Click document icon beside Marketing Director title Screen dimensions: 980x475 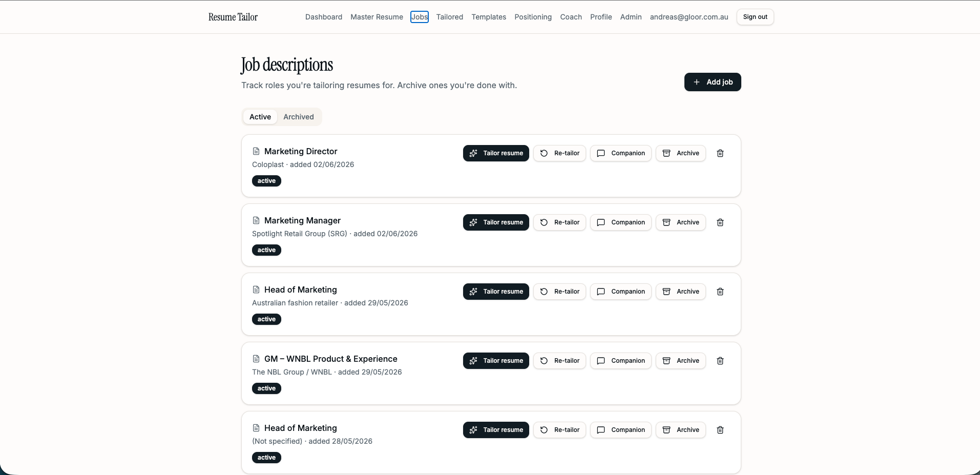(256, 151)
